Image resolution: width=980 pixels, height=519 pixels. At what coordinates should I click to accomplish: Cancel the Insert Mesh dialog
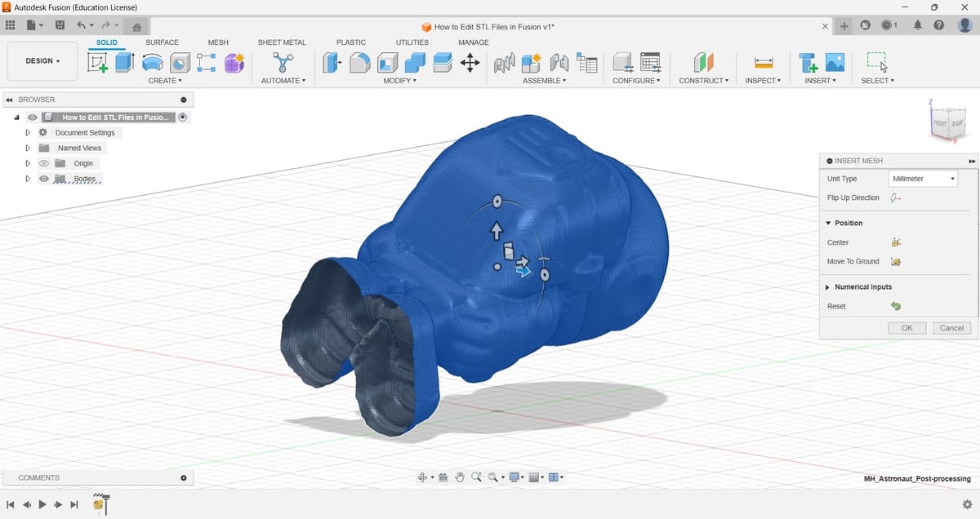click(952, 328)
